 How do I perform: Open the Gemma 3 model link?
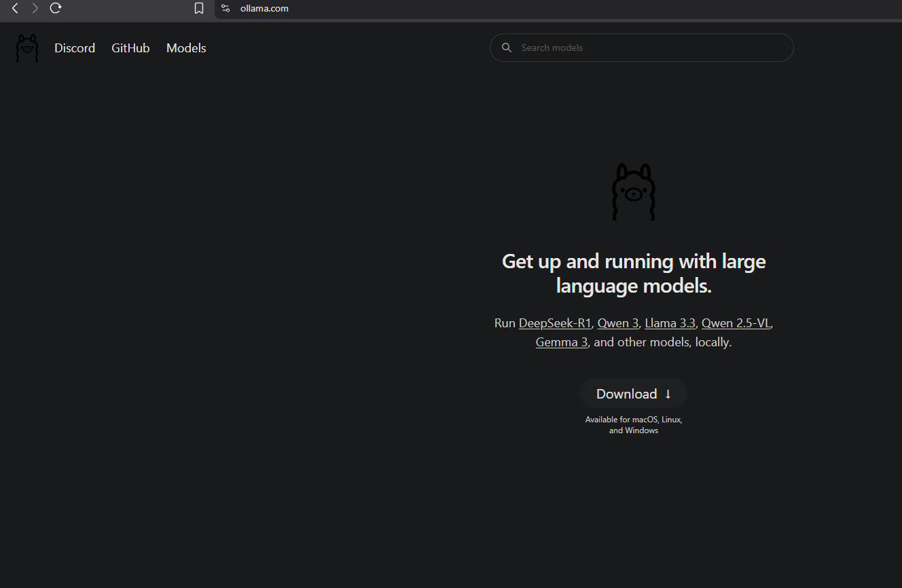click(x=562, y=342)
